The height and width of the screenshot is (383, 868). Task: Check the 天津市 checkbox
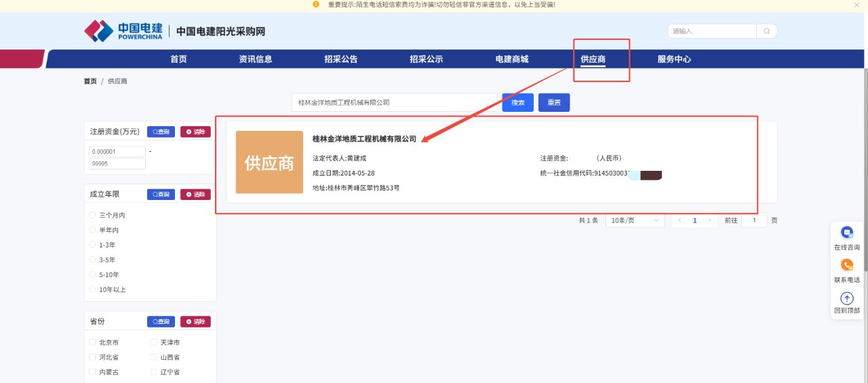(153, 342)
